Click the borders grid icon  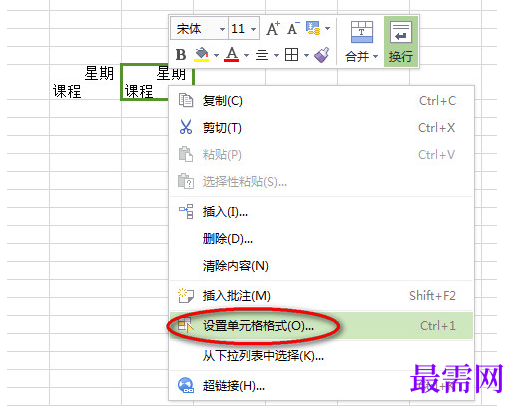291,54
